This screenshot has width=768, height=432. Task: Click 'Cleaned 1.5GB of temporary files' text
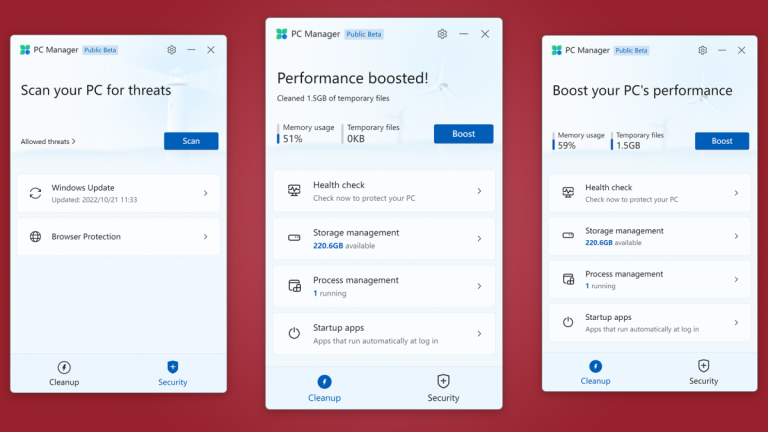coord(333,98)
